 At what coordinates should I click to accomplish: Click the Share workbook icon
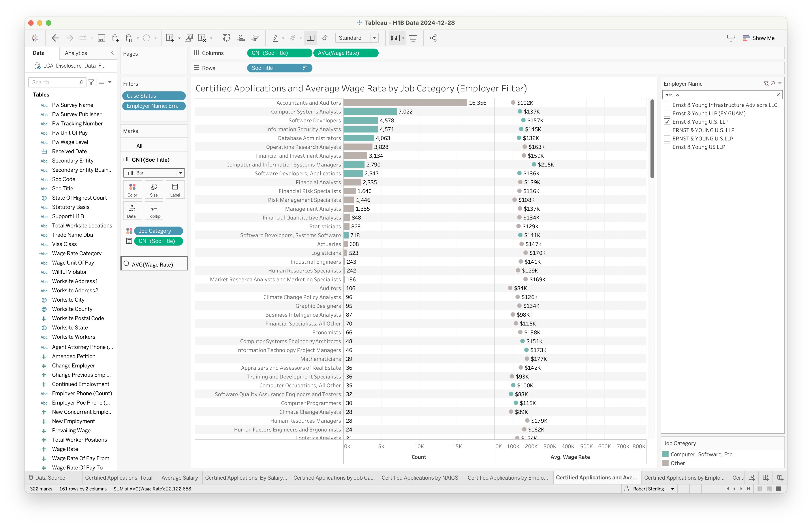[433, 38]
